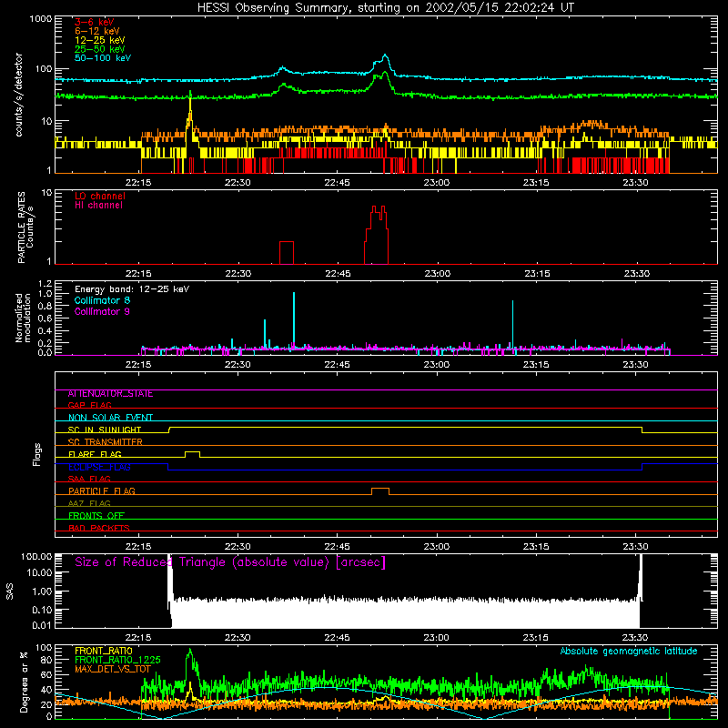Click the 50-100 keV peak near 22:52
This screenshot has height=728, width=728.
tap(385, 56)
